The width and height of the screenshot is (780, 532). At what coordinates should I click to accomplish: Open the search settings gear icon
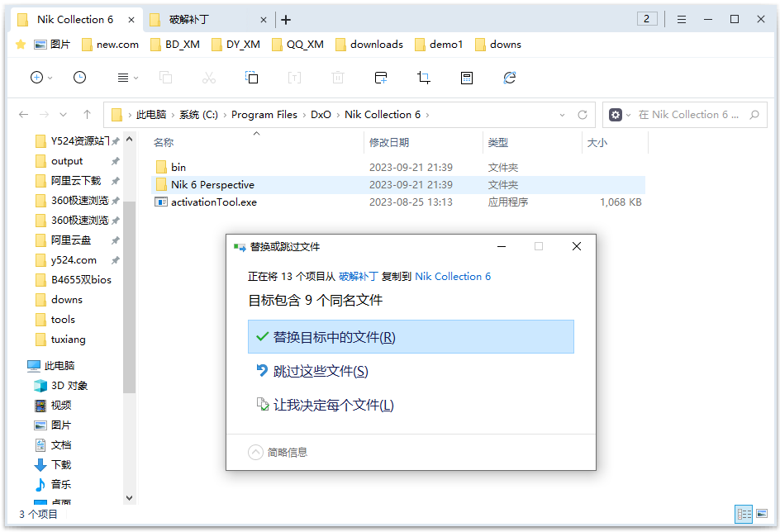coord(616,115)
